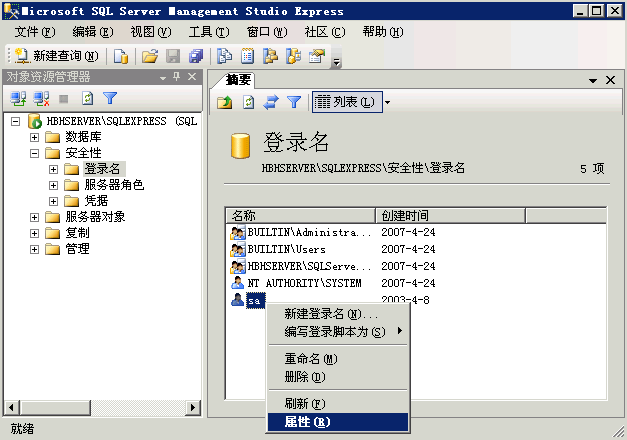627x440 pixels.
Task: Click the connect icon in object explorer
Action: pyautogui.click(x=18, y=98)
